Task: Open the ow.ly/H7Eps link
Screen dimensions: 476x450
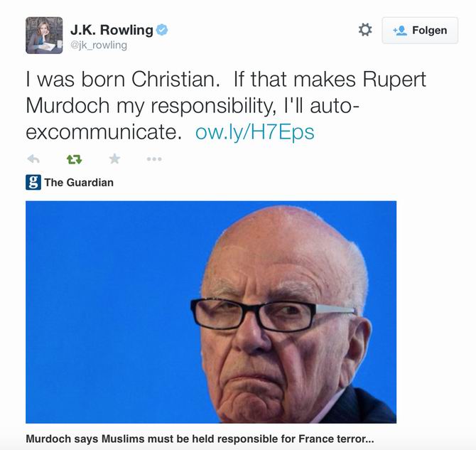Action: point(255,132)
